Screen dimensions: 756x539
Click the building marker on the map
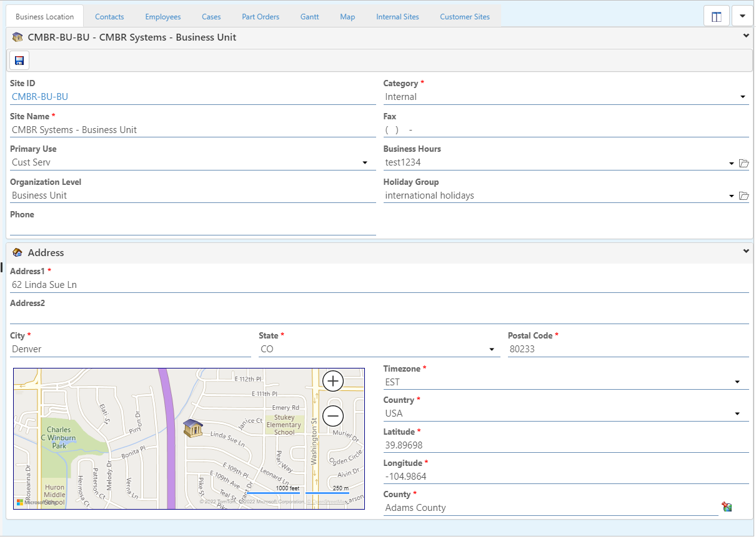point(193,428)
